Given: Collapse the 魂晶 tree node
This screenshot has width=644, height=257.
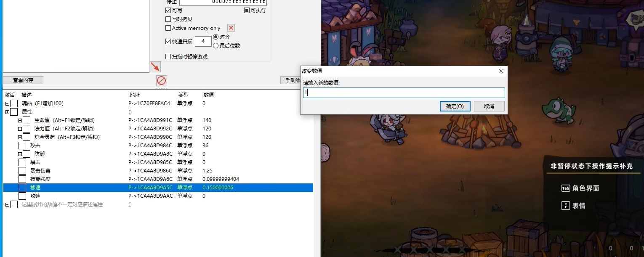Looking at the screenshot, I should (7, 103).
